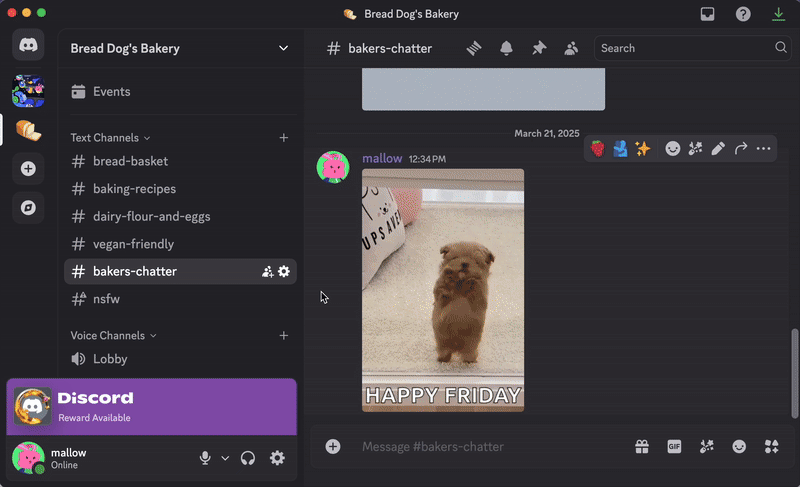Click Explore Discoverable Servers compass icon

tap(28, 208)
